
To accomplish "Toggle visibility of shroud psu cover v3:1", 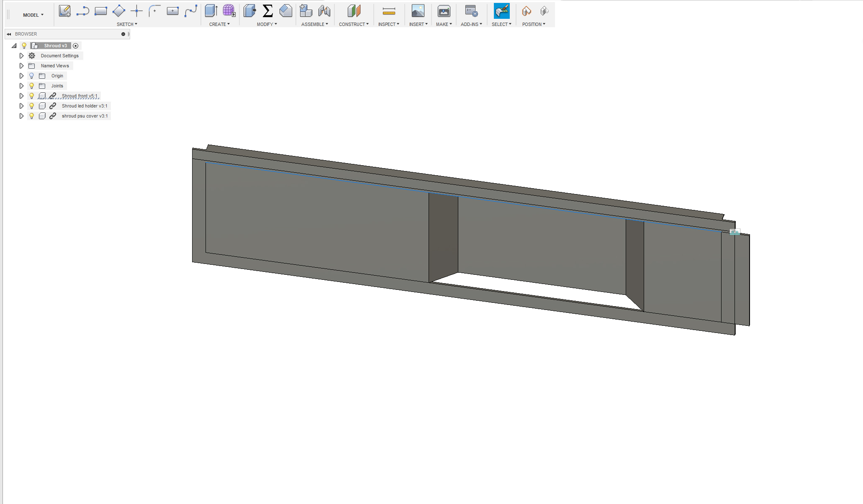I will (31, 116).
